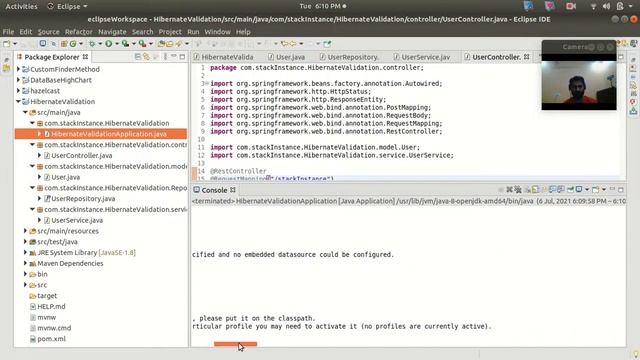Screen dimensions: 640x360
Task: Click the volume icon in system tray
Action: point(607,6)
